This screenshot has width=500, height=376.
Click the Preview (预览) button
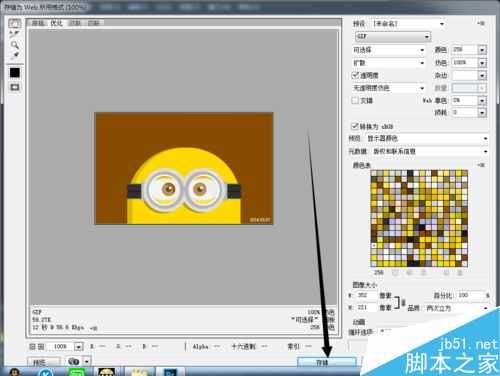point(43,362)
